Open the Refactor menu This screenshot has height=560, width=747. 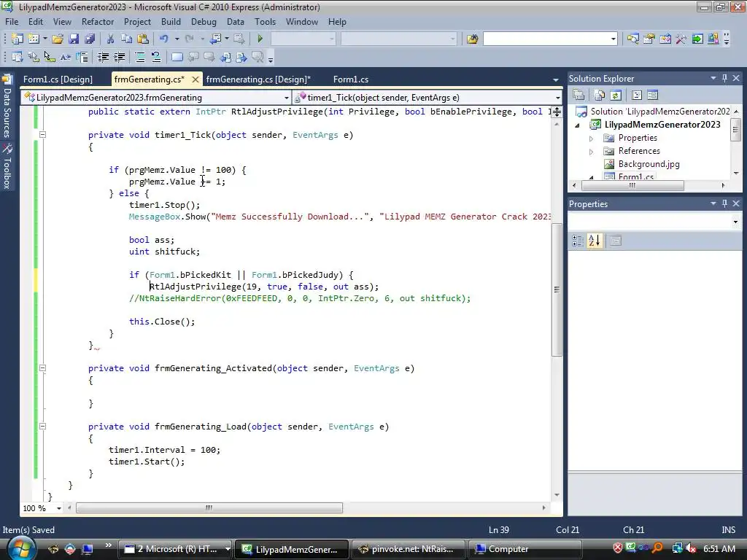click(x=98, y=22)
